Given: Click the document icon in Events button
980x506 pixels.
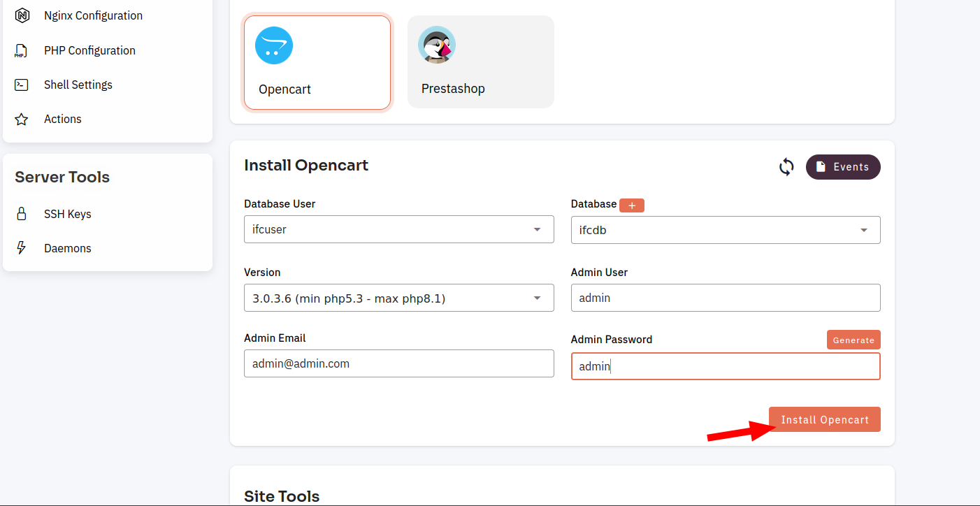Looking at the screenshot, I should point(821,167).
